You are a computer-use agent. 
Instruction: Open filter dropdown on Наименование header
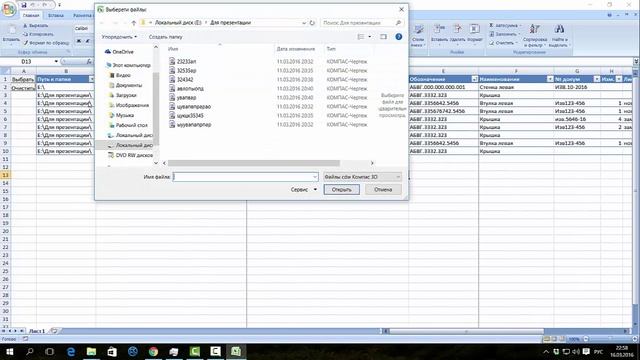(550, 79)
